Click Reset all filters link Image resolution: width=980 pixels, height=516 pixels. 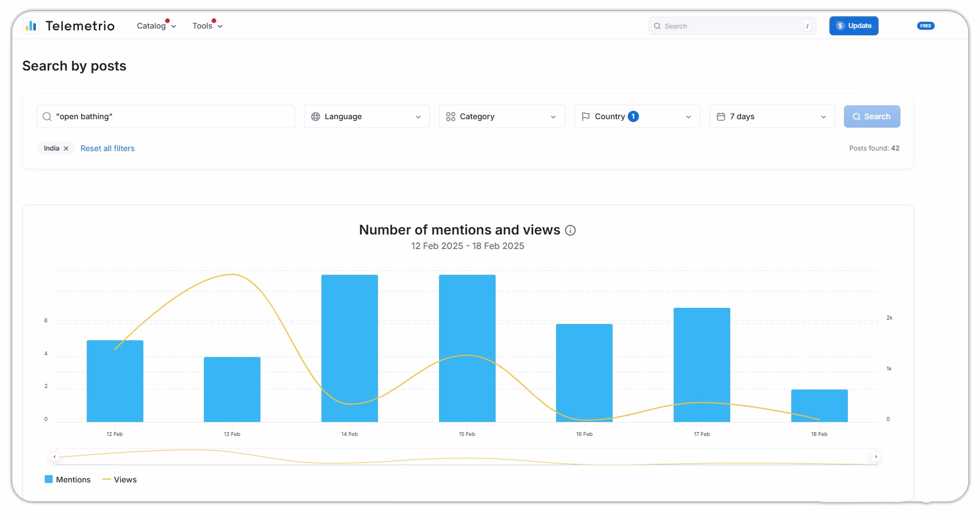(108, 148)
